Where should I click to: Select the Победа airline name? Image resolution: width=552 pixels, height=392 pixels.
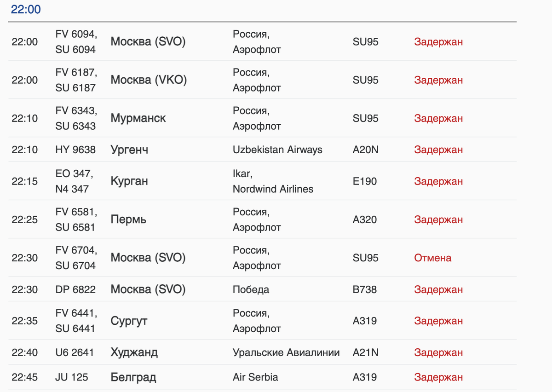tap(251, 289)
